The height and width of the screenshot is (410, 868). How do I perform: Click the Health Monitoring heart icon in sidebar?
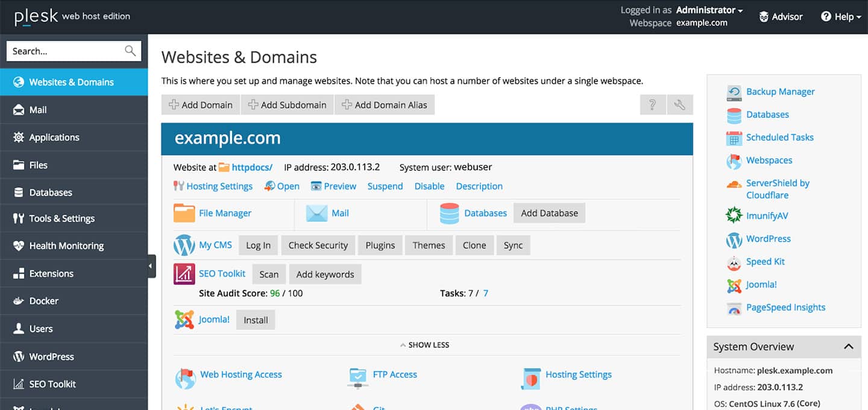[19, 246]
